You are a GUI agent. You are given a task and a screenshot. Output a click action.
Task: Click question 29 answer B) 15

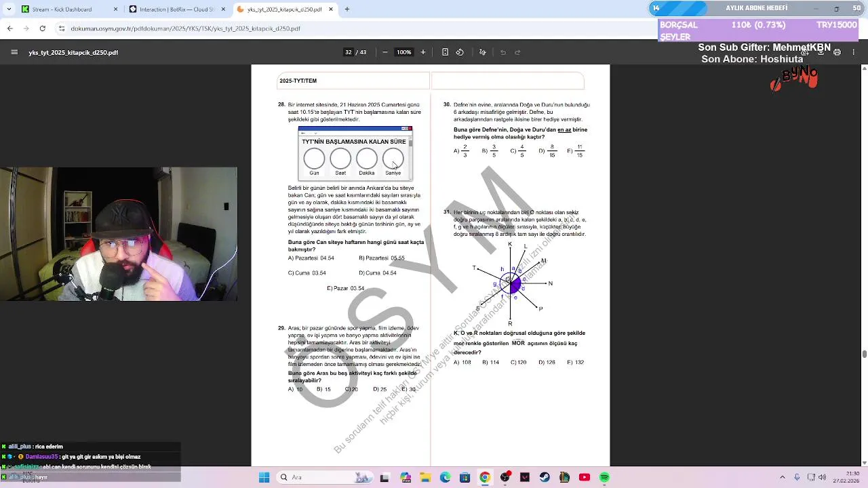323,390
